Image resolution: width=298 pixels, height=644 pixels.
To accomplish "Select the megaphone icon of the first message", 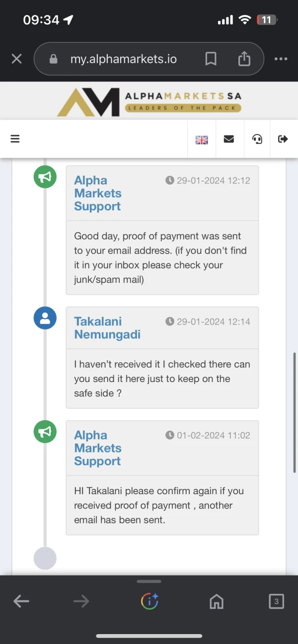I will click(45, 177).
